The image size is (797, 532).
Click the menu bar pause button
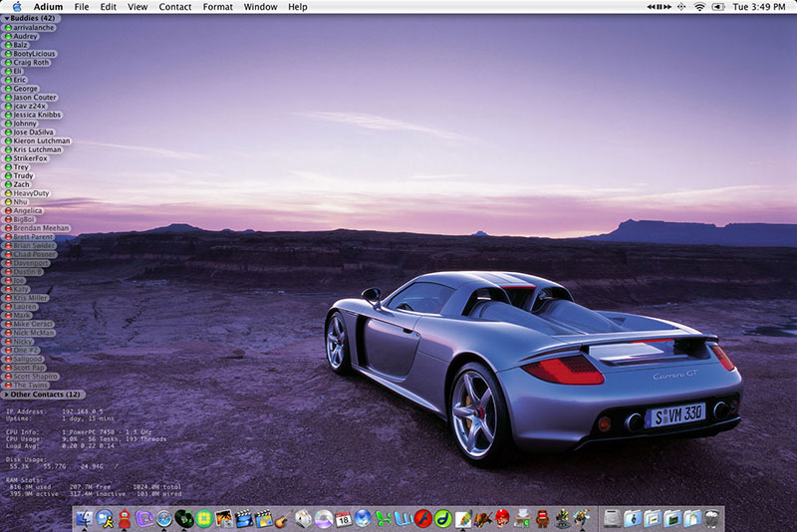(659, 7)
